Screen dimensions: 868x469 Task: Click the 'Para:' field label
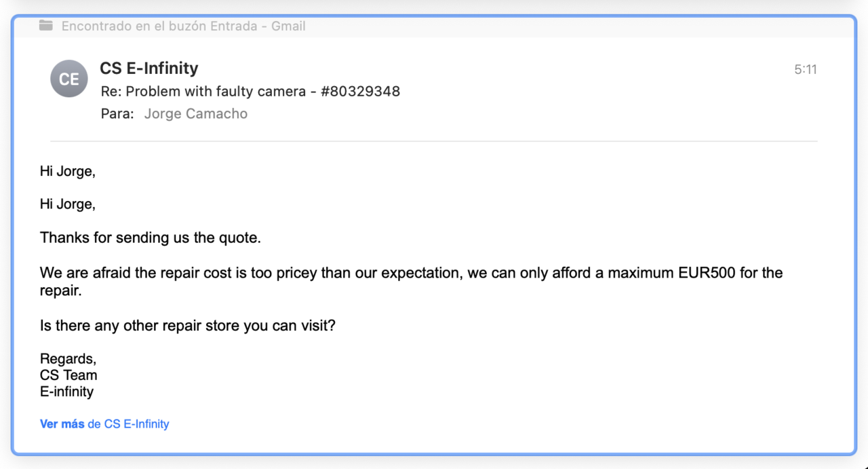[x=117, y=114]
